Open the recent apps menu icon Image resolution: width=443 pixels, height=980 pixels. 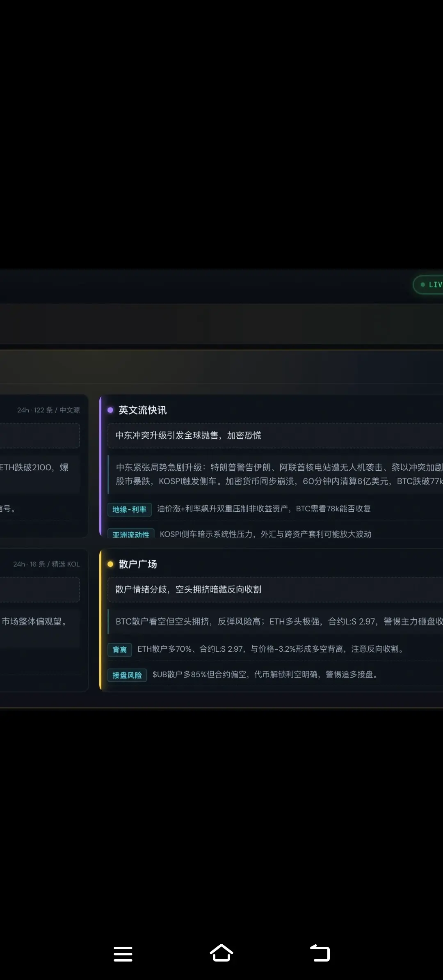click(123, 954)
